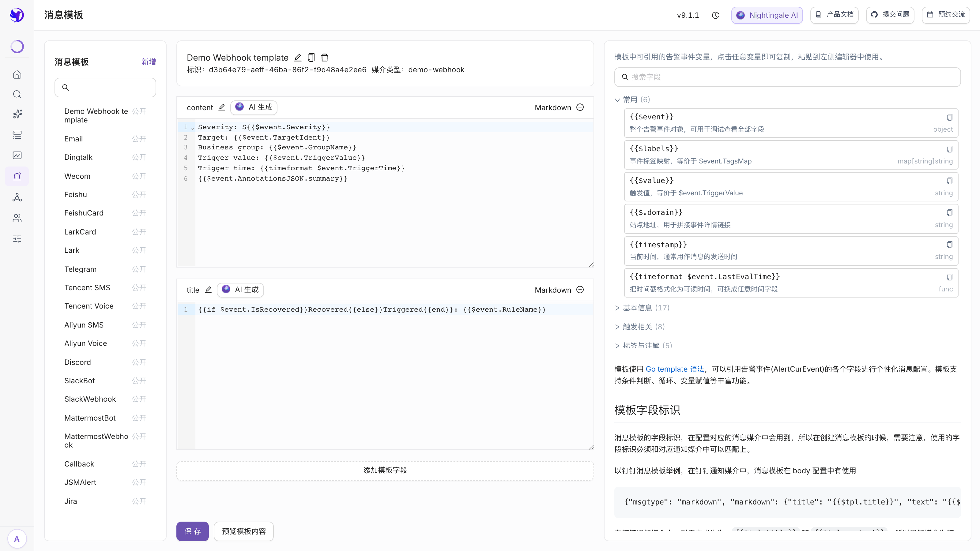Screen dimensions: 980x551
Task: Open the AI sparkle icon in sidebar
Action: (x=17, y=114)
